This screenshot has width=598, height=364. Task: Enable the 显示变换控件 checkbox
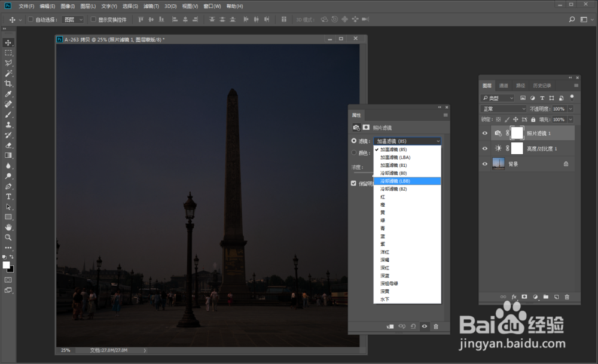[x=93, y=20]
